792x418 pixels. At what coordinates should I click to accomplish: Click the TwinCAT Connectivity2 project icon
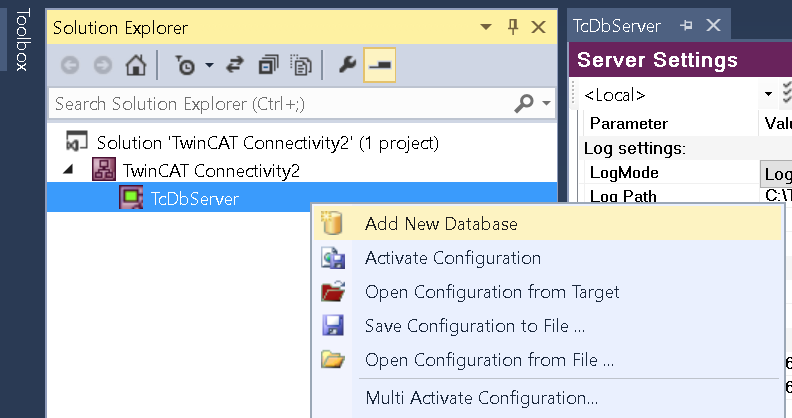click(x=104, y=170)
